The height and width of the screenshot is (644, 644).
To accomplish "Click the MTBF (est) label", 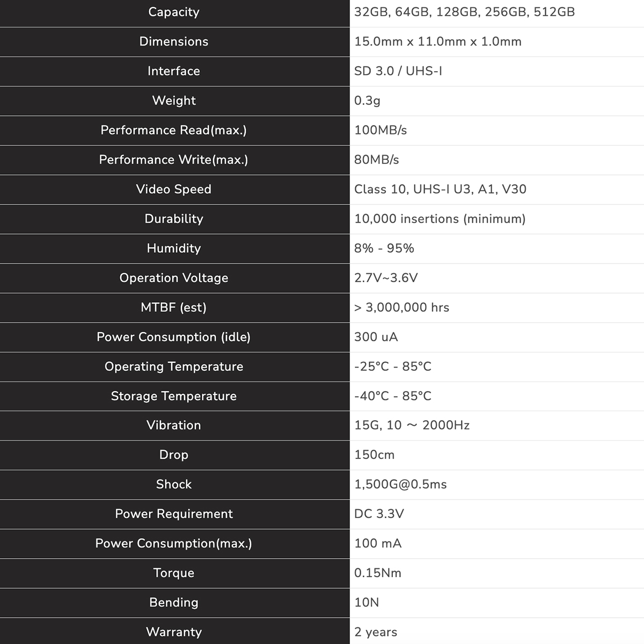I will [x=174, y=308].
